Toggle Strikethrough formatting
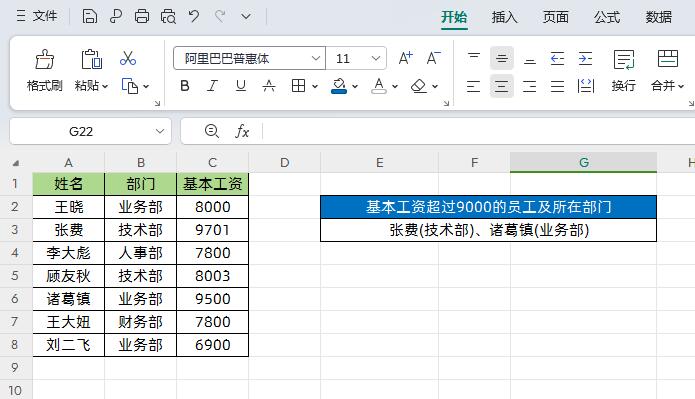The height and width of the screenshot is (399, 695). 269,86
